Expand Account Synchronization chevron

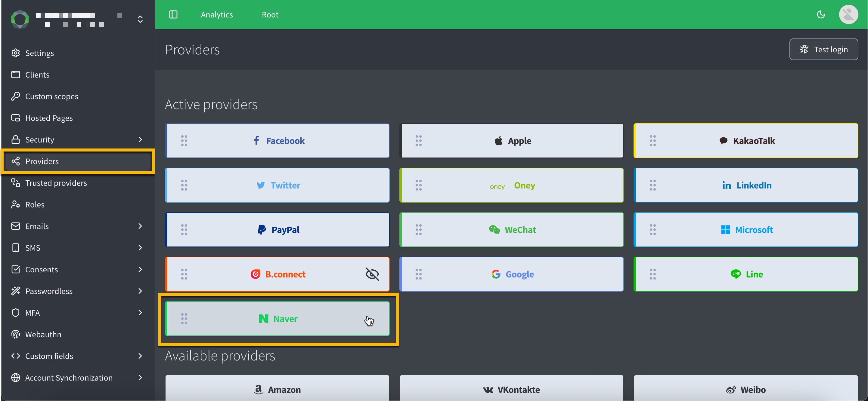click(x=140, y=378)
